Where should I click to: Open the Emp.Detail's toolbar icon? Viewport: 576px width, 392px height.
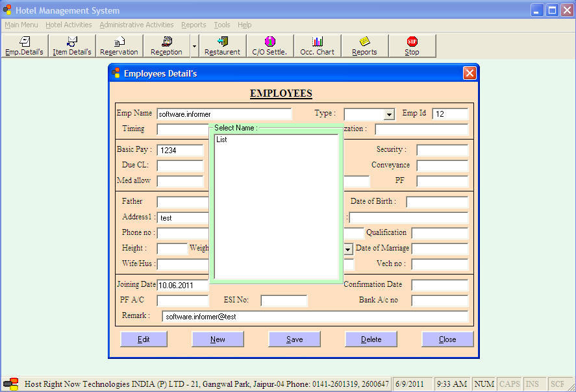coord(24,45)
